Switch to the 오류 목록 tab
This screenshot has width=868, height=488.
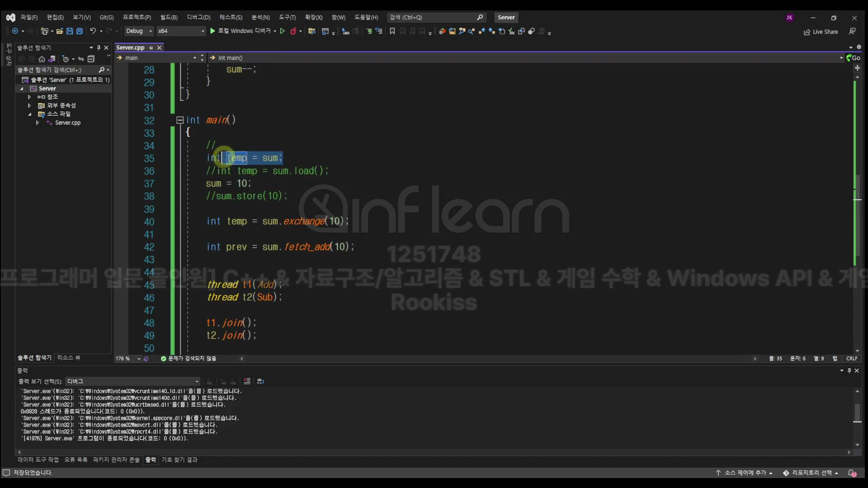tap(75, 460)
